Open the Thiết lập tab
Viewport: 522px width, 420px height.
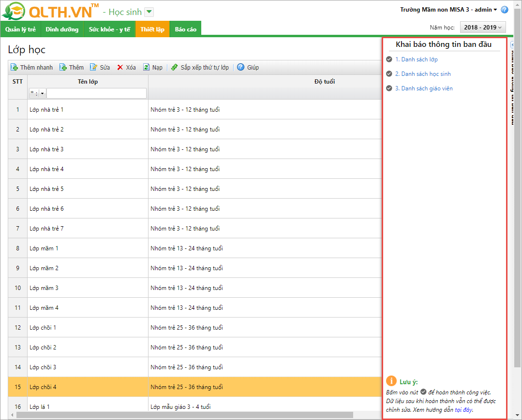pyautogui.click(x=152, y=29)
